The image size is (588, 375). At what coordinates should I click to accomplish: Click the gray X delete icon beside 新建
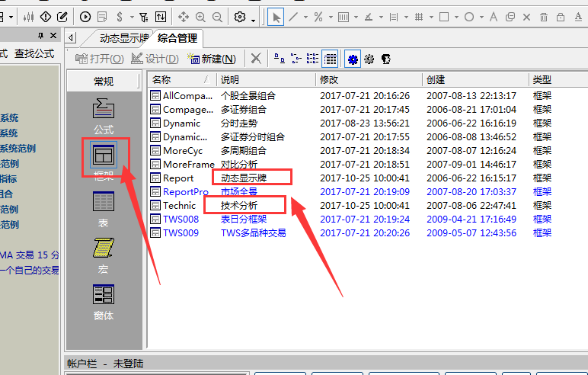pyautogui.click(x=256, y=59)
